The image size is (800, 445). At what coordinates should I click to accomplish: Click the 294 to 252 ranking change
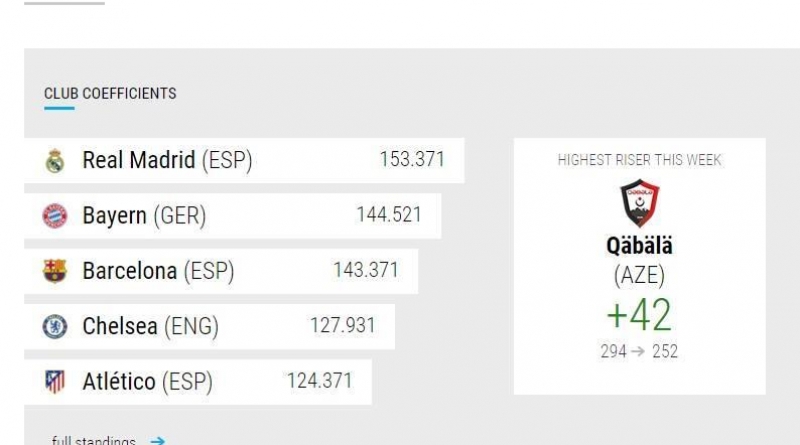[x=639, y=351]
